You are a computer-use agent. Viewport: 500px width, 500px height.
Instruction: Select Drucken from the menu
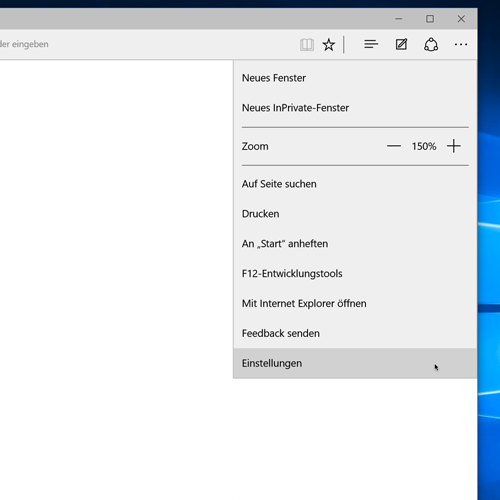(x=355, y=214)
